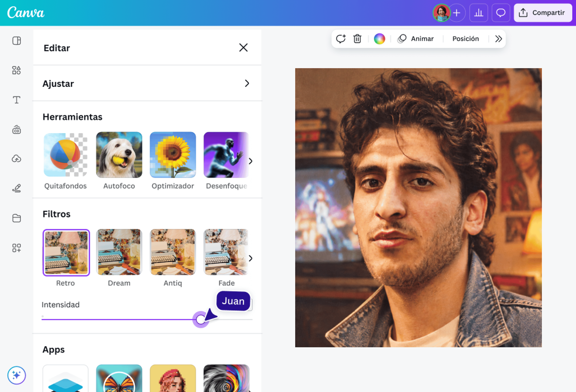Open the Apps grid sidebar icon
The image size is (576, 392).
17,248
